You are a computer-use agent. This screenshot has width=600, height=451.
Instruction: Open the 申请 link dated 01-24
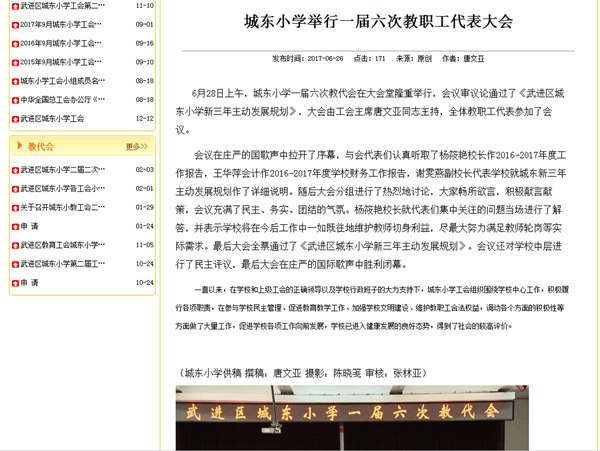pyautogui.click(x=29, y=226)
